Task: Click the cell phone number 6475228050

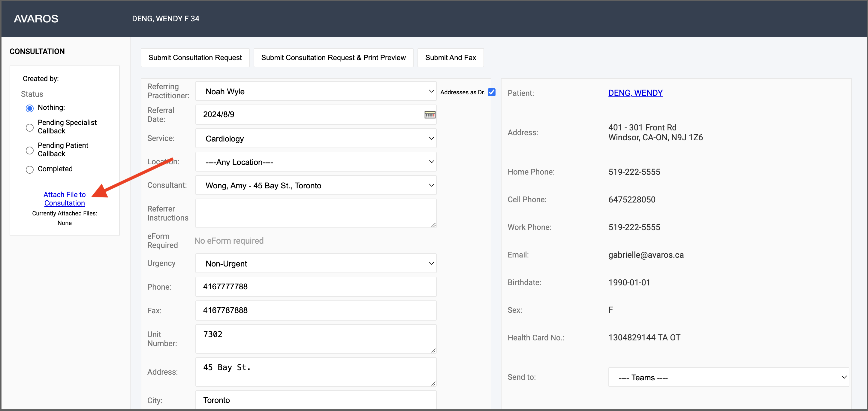Action: 632,199
